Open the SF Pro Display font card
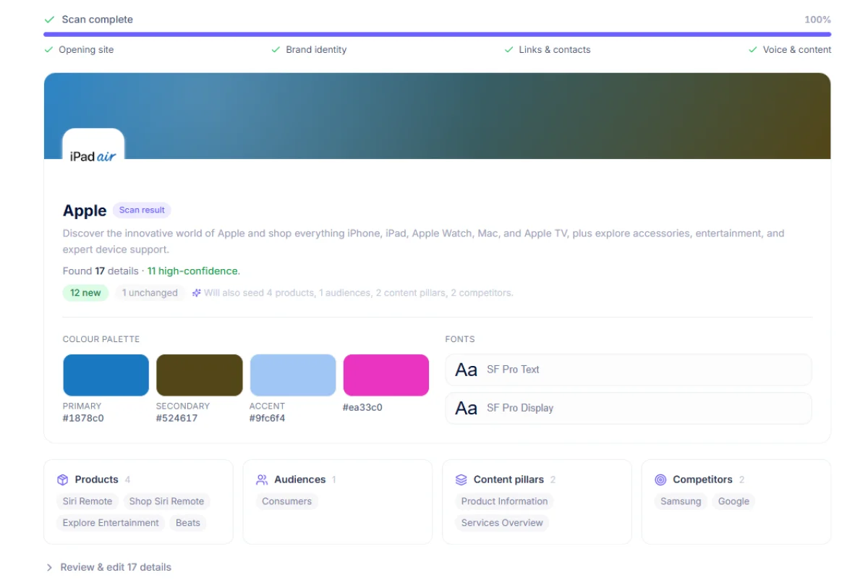The width and height of the screenshot is (868, 588). click(x=629, y=408)
